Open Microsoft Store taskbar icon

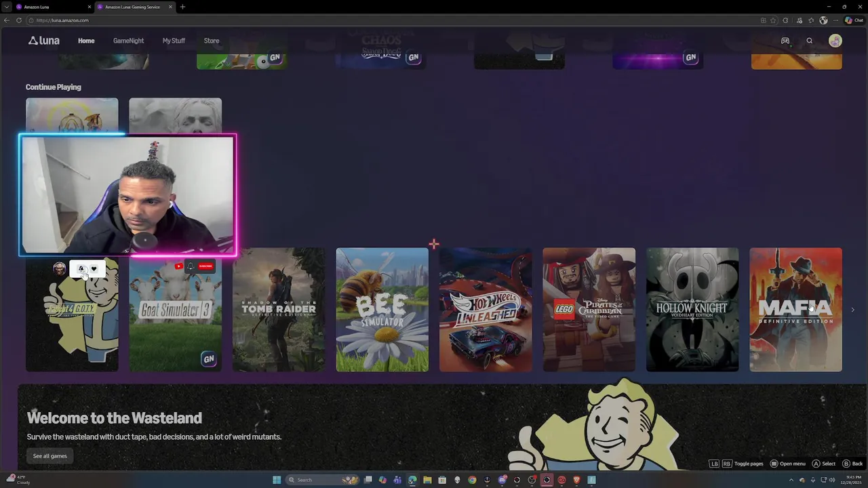coord(442,480)
